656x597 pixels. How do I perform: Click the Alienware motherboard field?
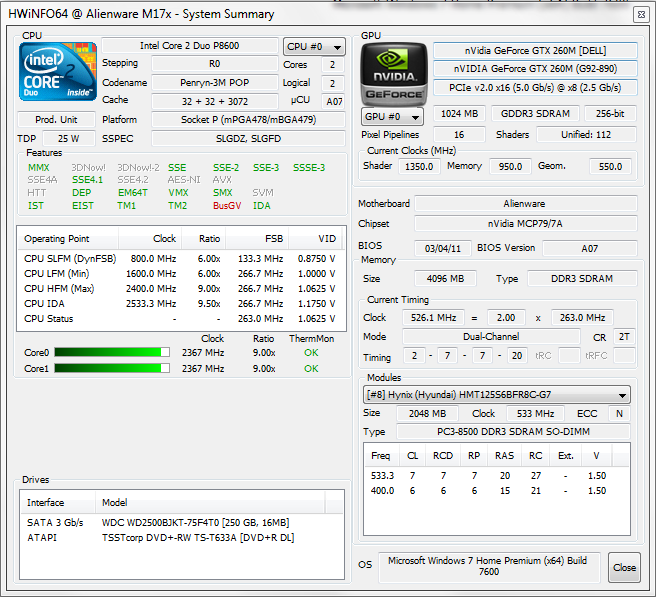click(525, 204)
